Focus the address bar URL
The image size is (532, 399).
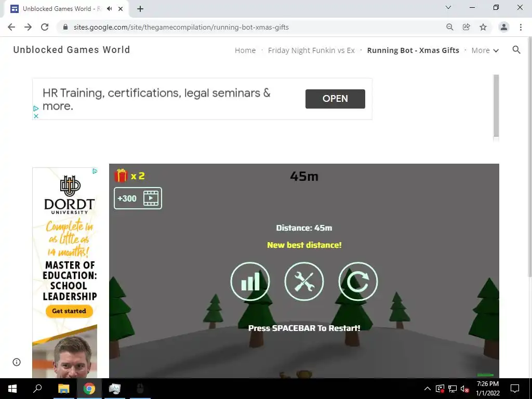point(181,27)
